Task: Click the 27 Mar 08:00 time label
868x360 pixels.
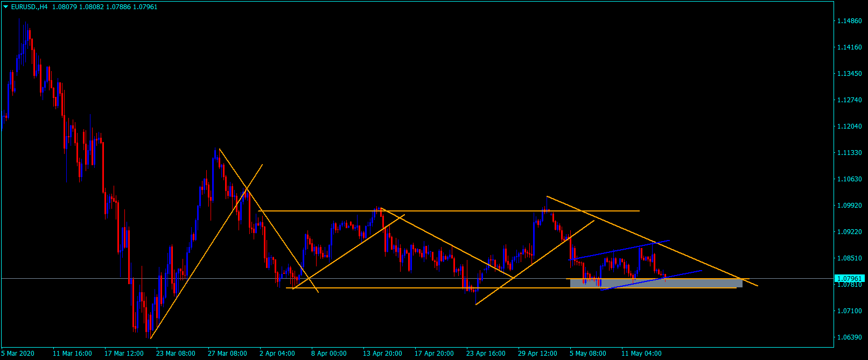Action: click(x=227, y=354)
